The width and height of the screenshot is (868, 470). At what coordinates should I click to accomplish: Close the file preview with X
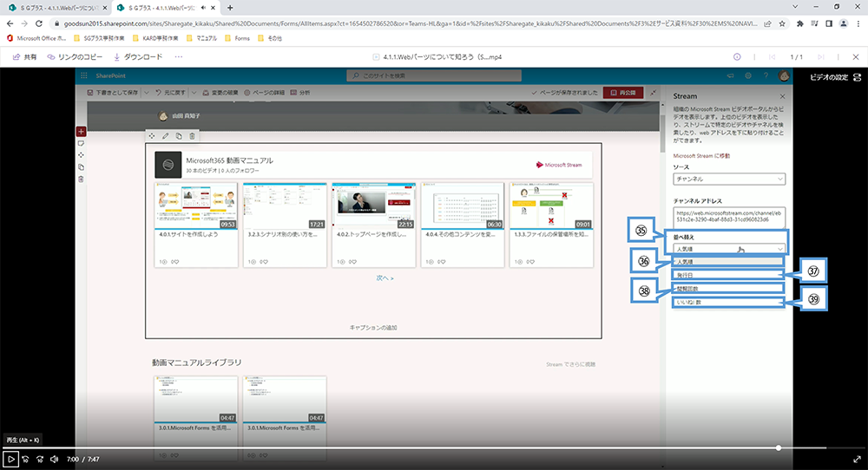click(x=856, y=57)
